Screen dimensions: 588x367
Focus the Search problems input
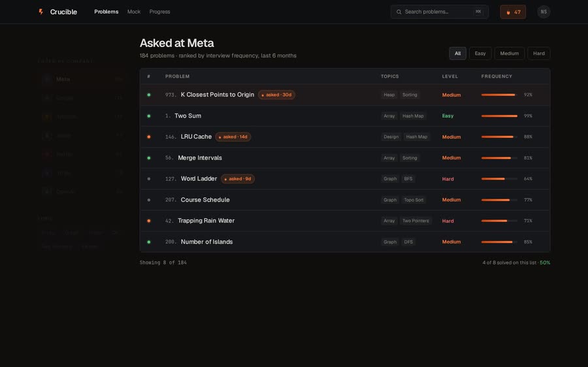click(440, 12)
